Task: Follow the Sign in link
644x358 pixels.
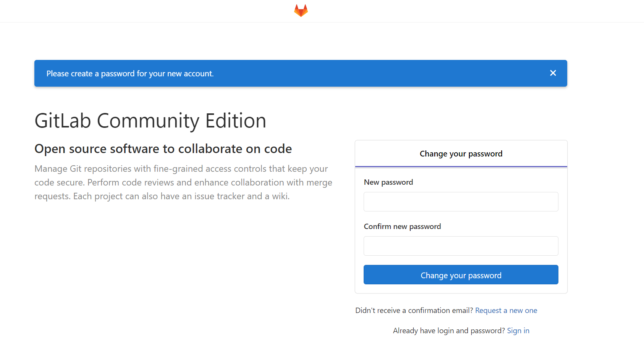Action: (518, 331)
